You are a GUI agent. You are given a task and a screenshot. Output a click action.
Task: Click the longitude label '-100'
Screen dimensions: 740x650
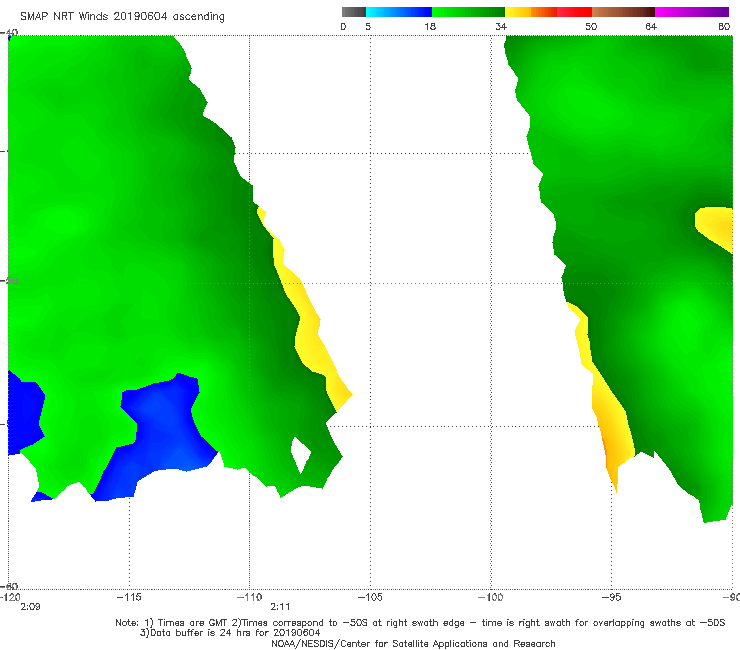pyautogui.click(x=491, y=597)
